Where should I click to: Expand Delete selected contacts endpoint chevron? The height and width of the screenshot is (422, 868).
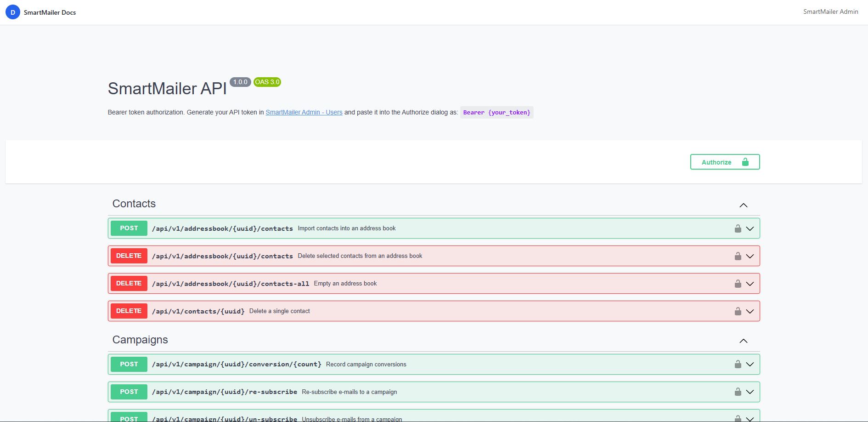[x=750, y=256]
